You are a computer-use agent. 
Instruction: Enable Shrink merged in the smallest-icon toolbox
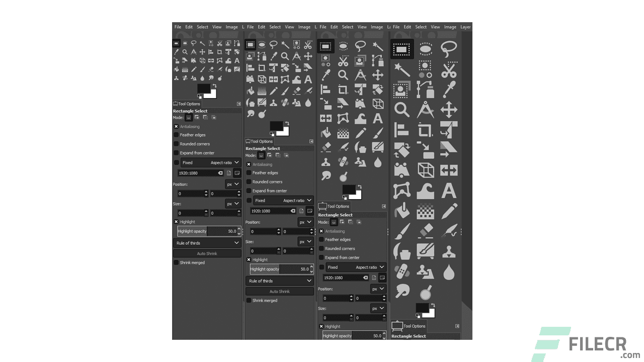176,262
